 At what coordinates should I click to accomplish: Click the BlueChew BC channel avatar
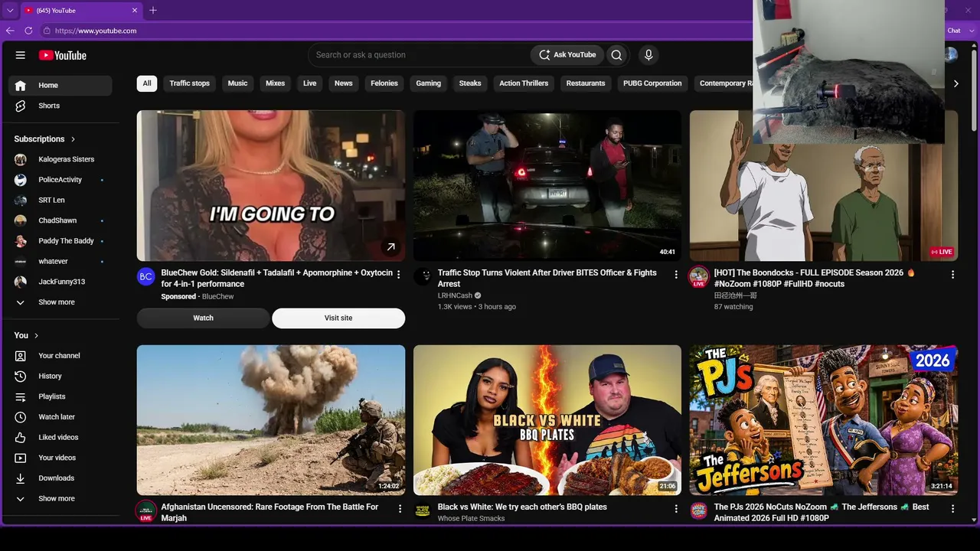point(146,276)
